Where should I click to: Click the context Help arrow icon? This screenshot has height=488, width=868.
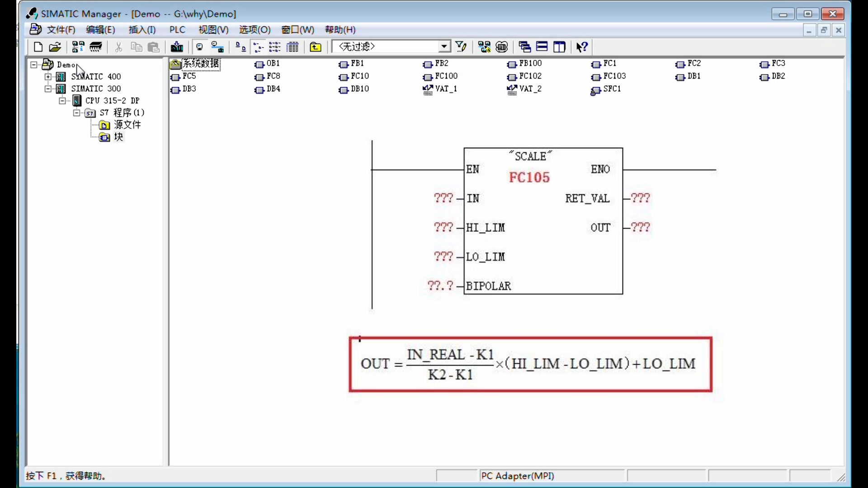point(582,47)
